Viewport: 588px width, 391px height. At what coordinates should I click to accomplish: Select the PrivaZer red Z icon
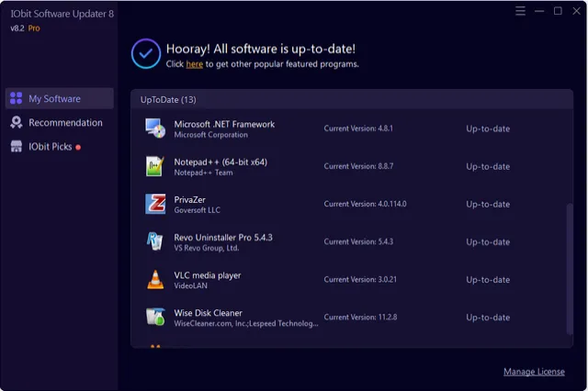pyautogui.click(x=155, y=204)
